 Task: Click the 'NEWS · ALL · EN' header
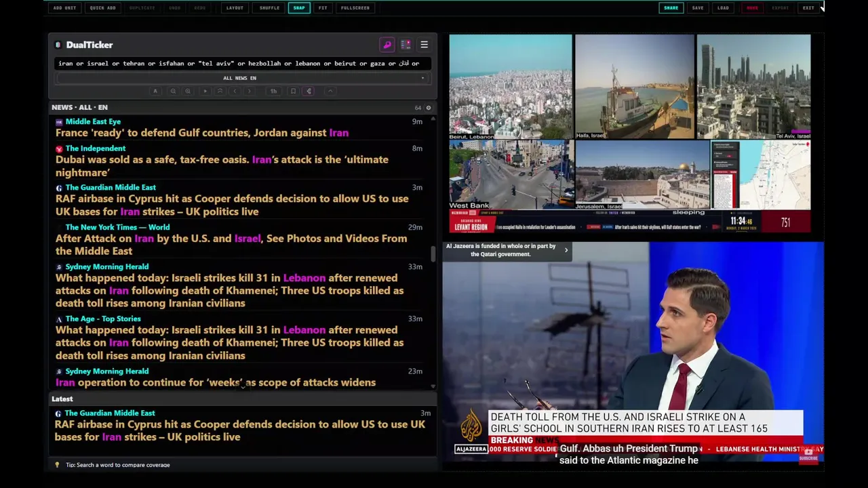79,108
